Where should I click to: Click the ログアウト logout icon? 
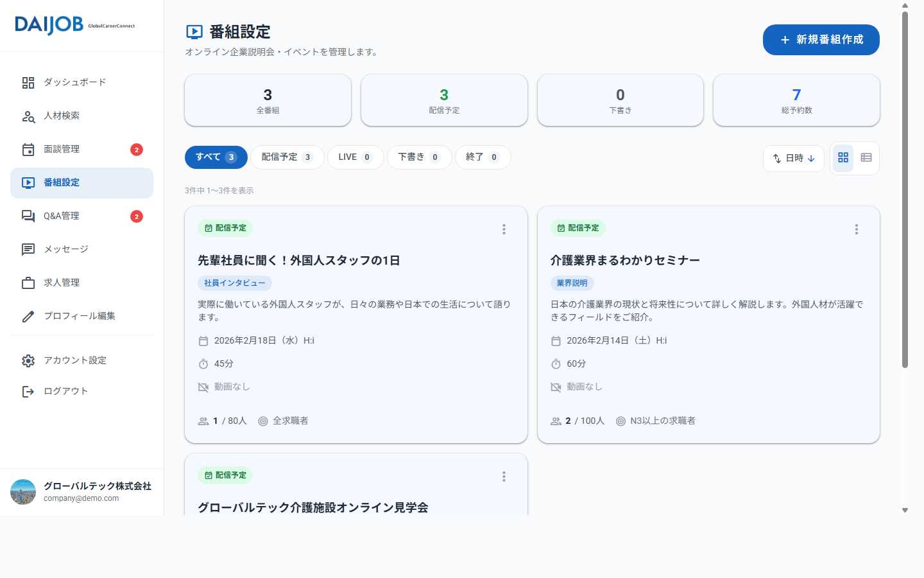tap(28, 392)
